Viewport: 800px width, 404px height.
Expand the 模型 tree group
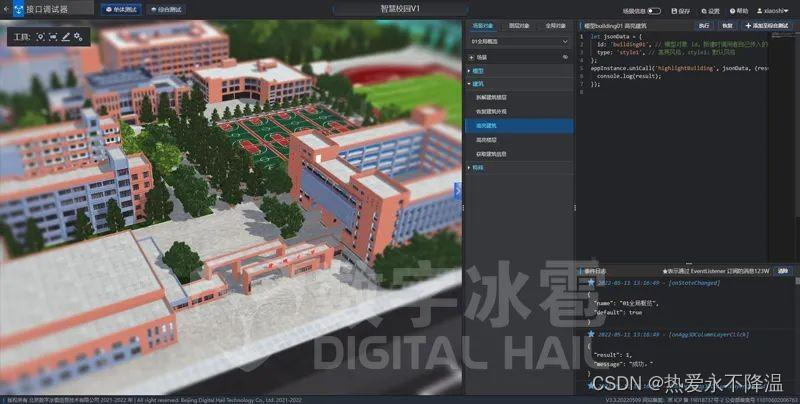(519, 71)
